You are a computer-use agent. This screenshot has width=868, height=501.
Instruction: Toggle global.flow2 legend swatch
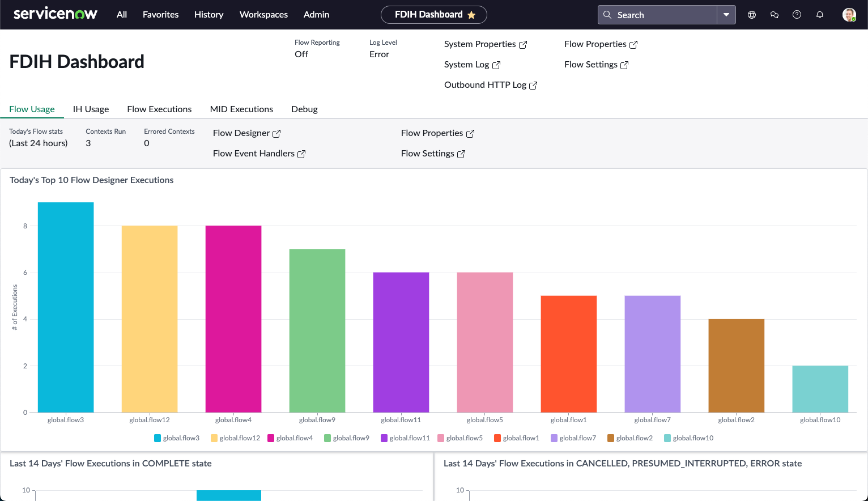(611, 438)
